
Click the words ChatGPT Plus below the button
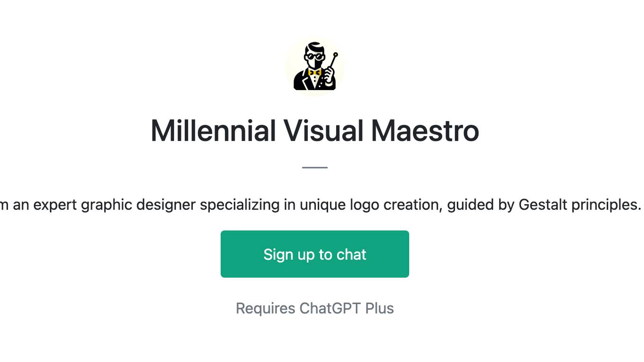(347, 308)
